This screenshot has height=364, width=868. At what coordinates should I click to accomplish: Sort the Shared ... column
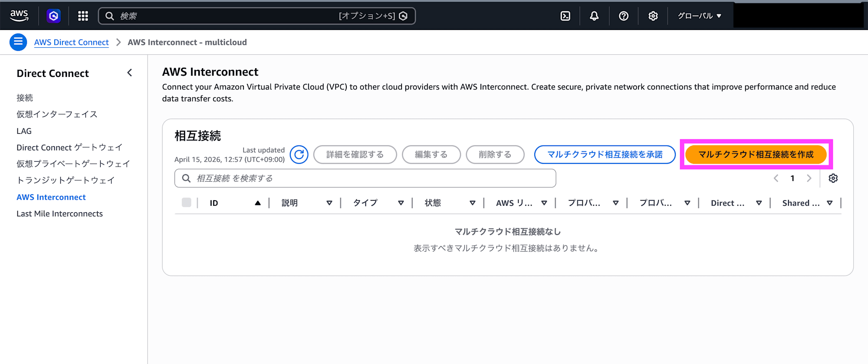[x=830, y=203]
